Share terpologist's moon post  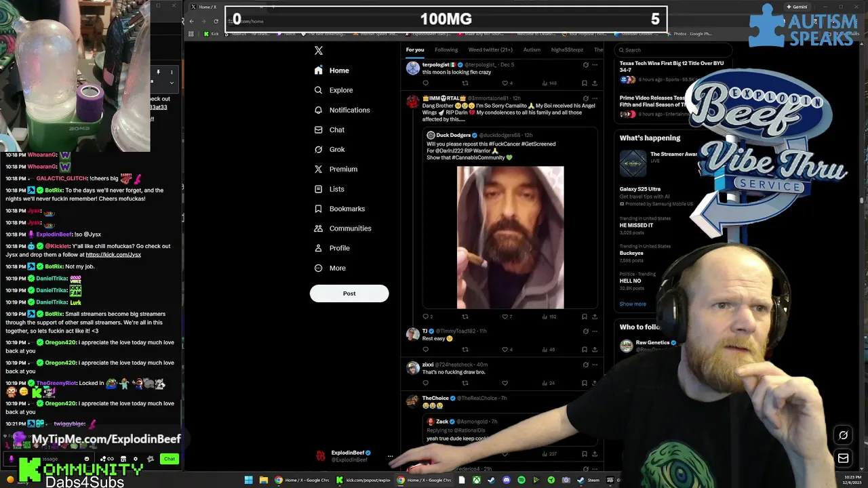(595, 83)
